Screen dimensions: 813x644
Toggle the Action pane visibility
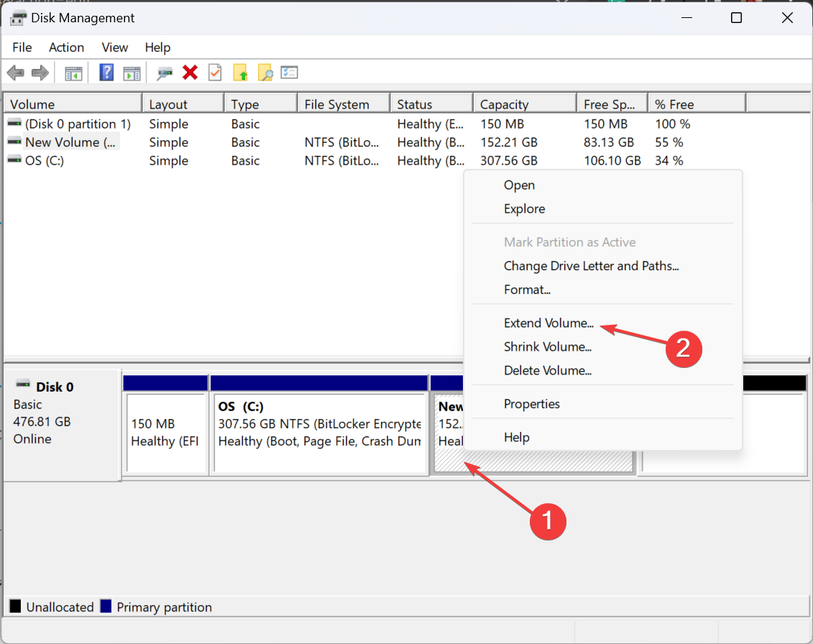pyautogui.click(x=132, y=72)
